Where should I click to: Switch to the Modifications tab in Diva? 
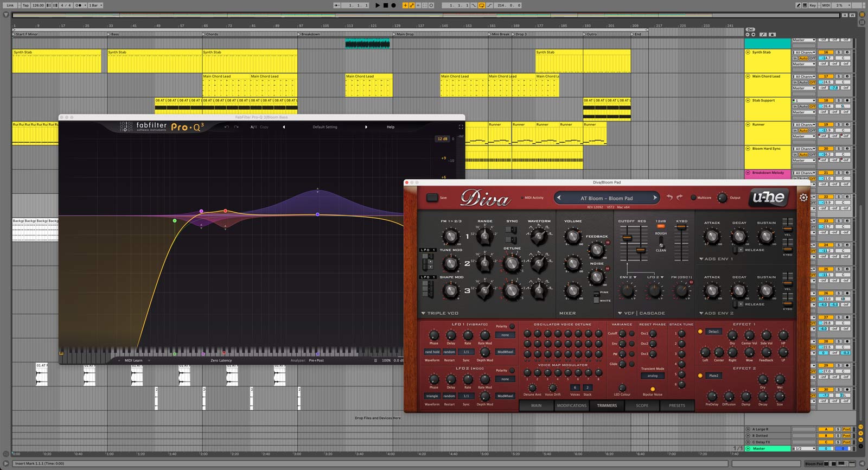click(572, 405)
